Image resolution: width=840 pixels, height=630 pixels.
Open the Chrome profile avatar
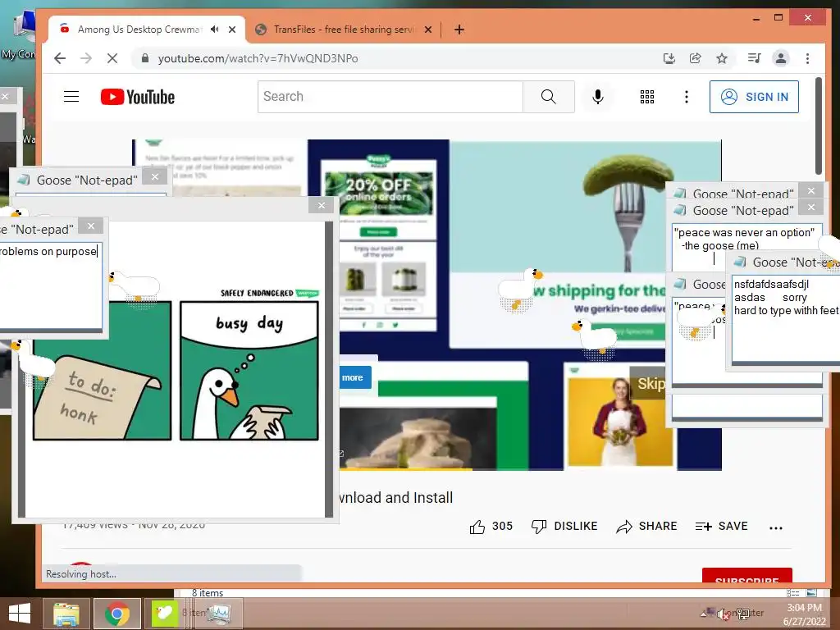click(781, 58)
